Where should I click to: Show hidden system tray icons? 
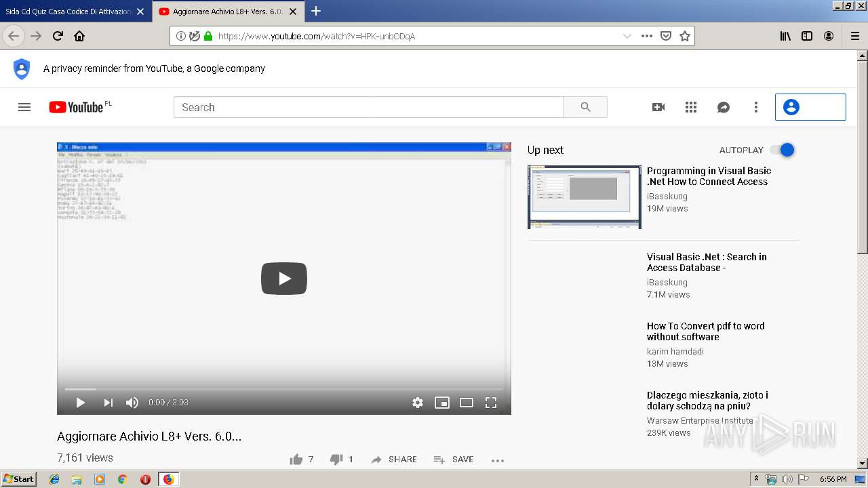[x=756, y=479]
